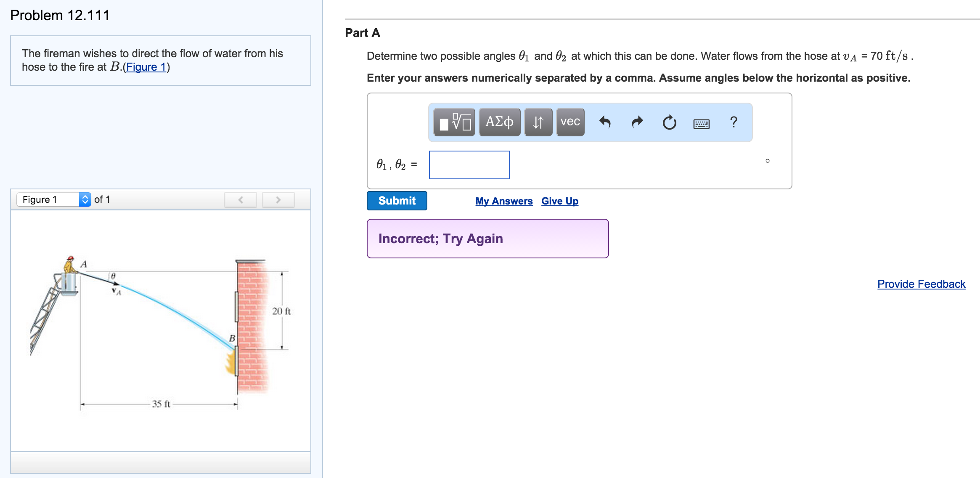Open Provide Feedback page
Image resolution: width=980 pixels, height=478 pixels.
(x=922, y=284)
